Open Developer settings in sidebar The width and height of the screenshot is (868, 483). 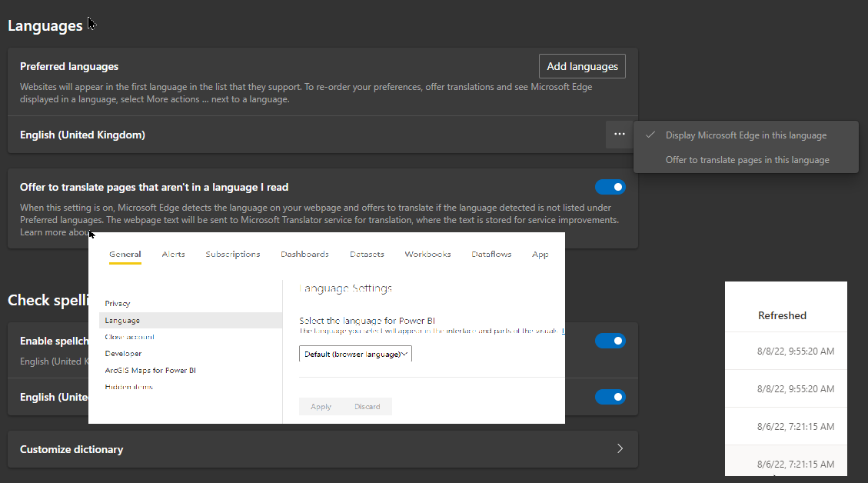123,353
